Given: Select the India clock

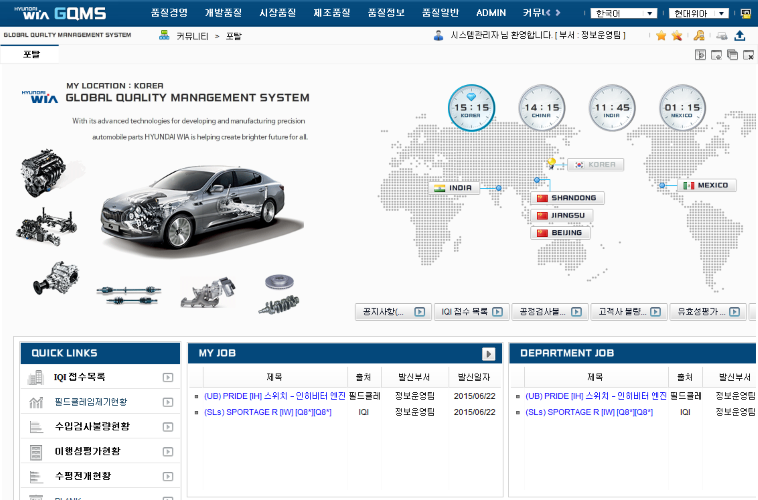Looking at the screenshot, I should point(612,108).
